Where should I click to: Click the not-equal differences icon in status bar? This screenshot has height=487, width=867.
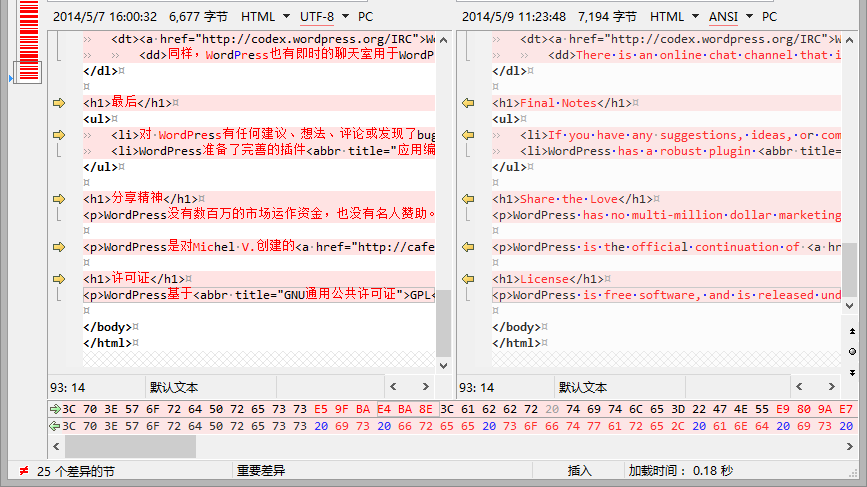click(23, 471)
